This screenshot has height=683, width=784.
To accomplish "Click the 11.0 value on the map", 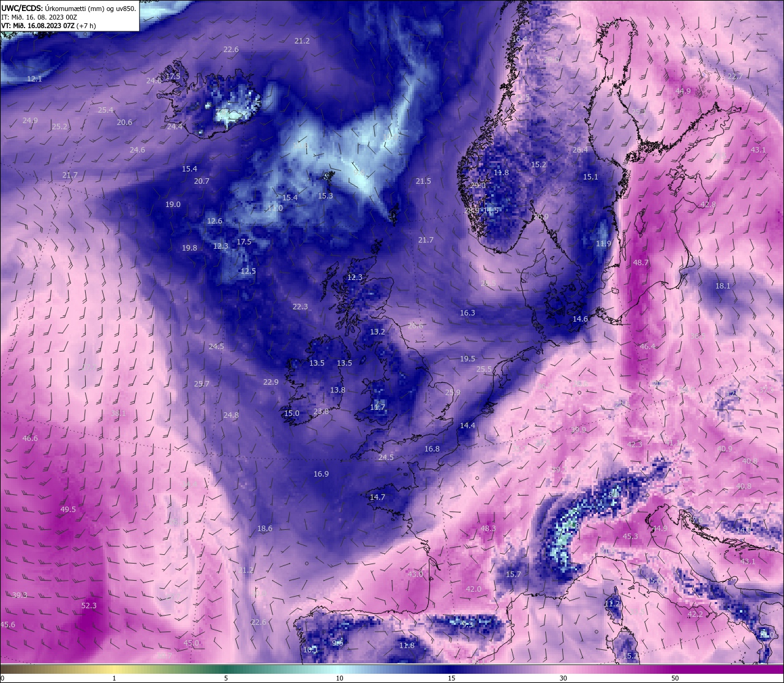I will point(275,208).
